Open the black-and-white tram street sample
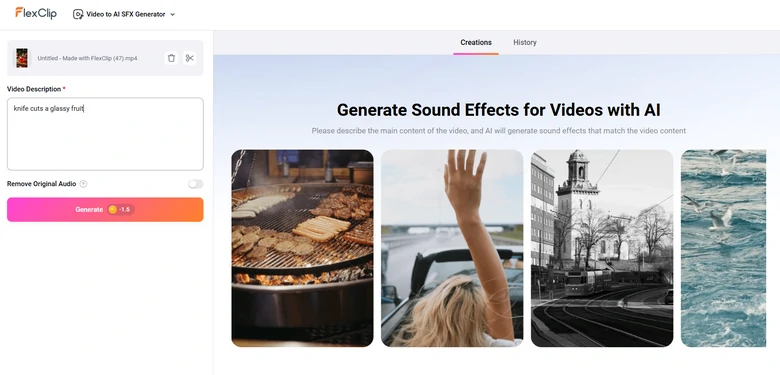Viewport: 780px width, 375px height. pos(602,248)
